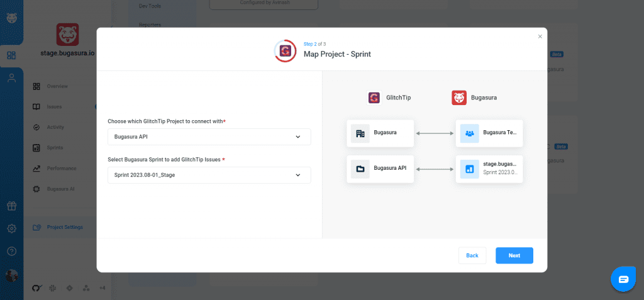Image resolution: width=644 pixels, height=300 pixels.
Task: Open the live chat widget
Action: click(x=623, y=279)
